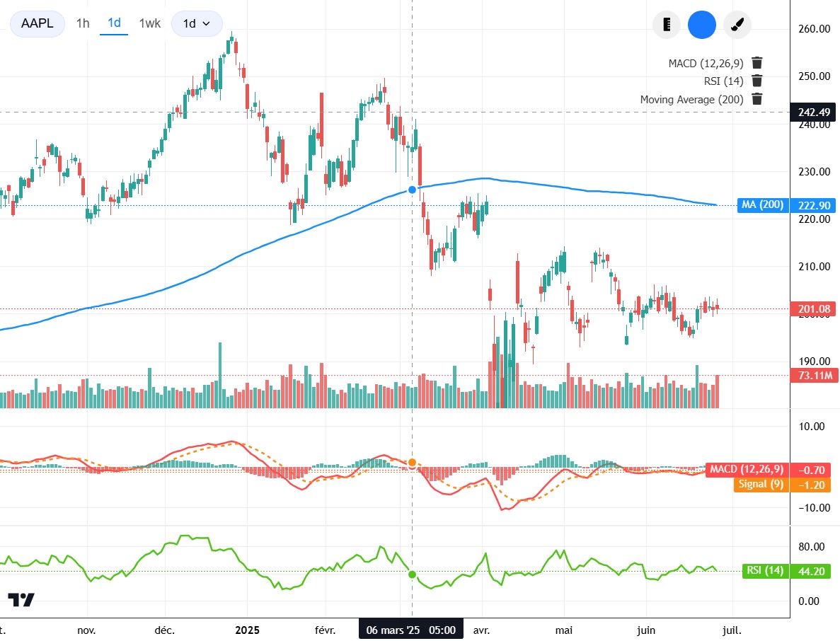Image resolution: width=840 pixels, height=641 pixels.
Task: Open the candlestick chart type button
Action: point(667,25)
